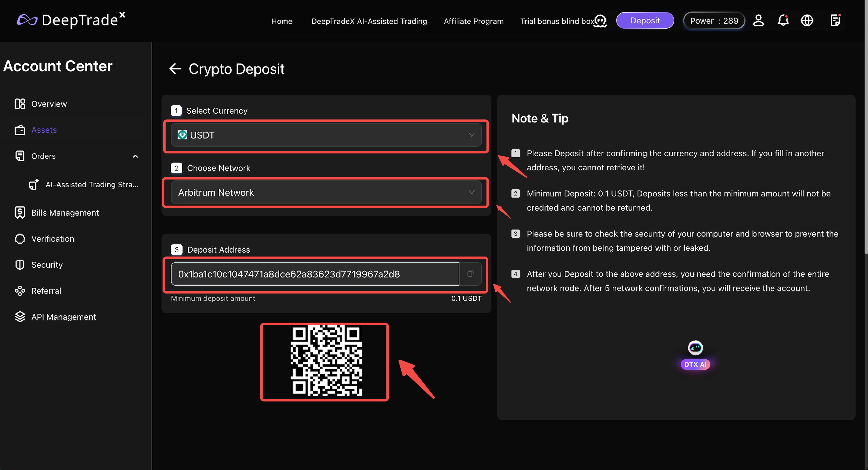Select Overview in Account Center sidebar
This screenshot has width=868, height=470.
[x=49, y=104]
